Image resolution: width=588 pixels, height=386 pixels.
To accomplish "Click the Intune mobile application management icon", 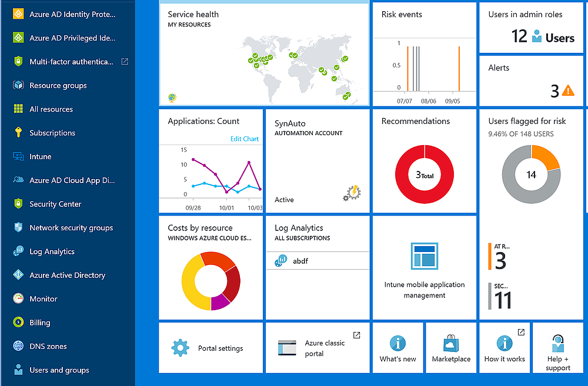I will pyautogui.click(x=424, y=256).
